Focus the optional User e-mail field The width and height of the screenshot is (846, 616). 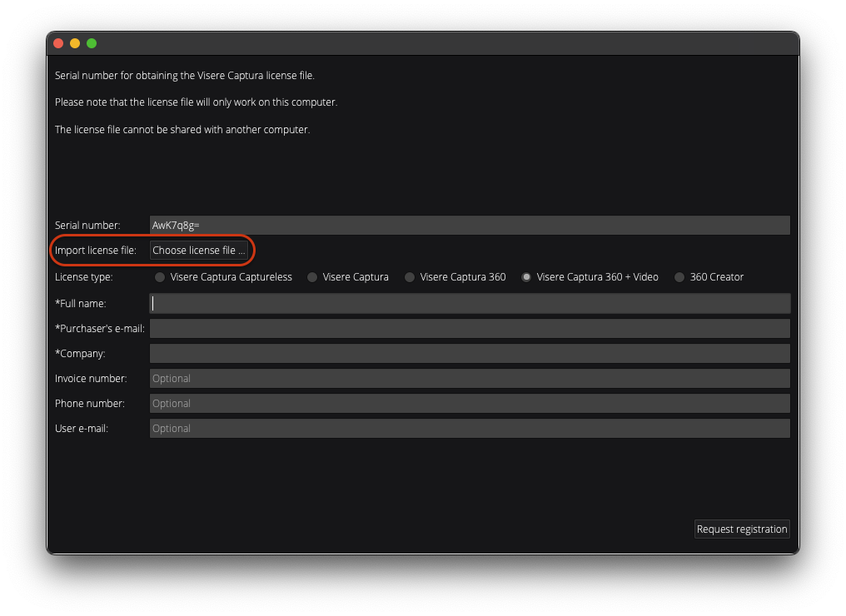[470, 429]
